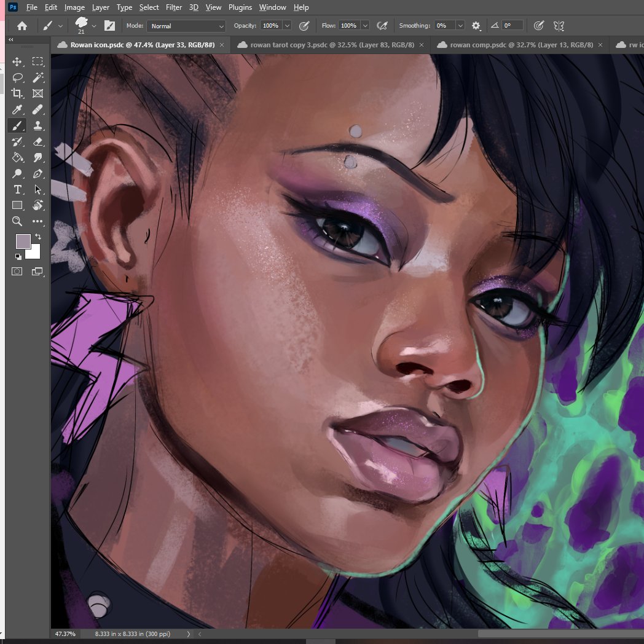Viewport: 644px width, 644px height.
Task: Select the Move tool
Action: [17, 61]
